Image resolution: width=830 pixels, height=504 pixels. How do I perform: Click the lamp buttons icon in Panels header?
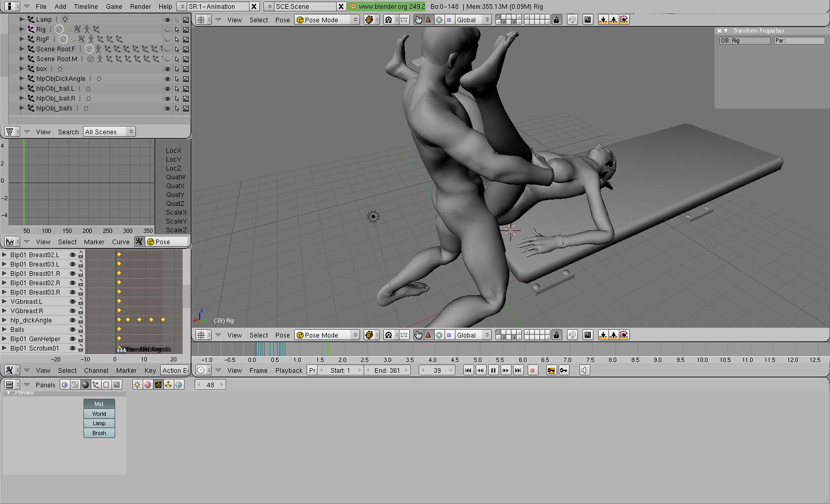tap(137, 385)
